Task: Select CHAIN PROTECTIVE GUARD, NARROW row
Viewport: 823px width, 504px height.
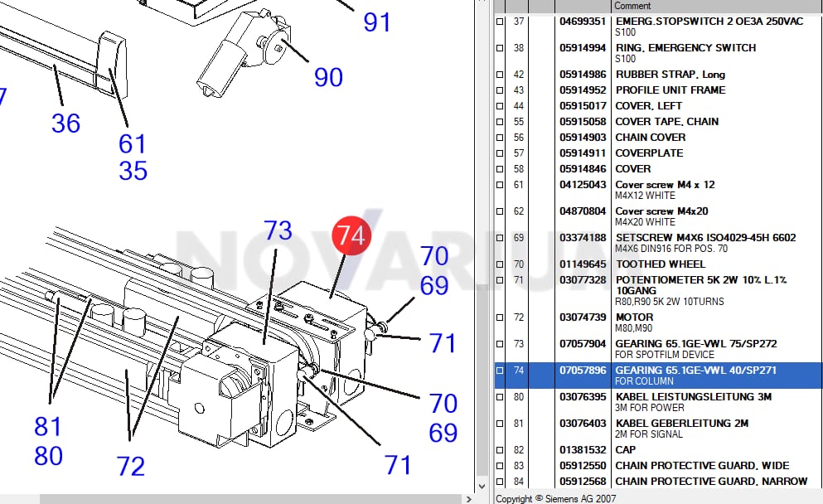Action: 658,482
